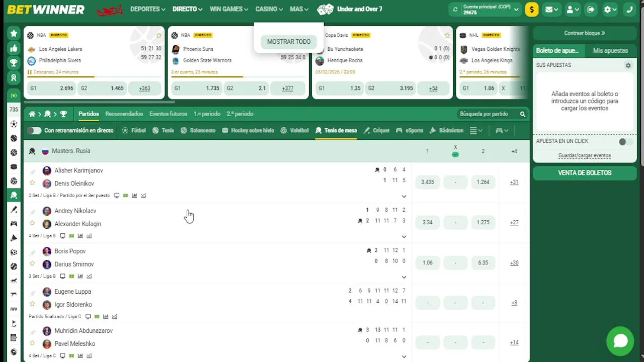Viewport: 644px width, 362px height.
Task: Expand the Nikolaev vs Kulagin markets chevron
Action: pyautogui.click(x=404, y=237)
